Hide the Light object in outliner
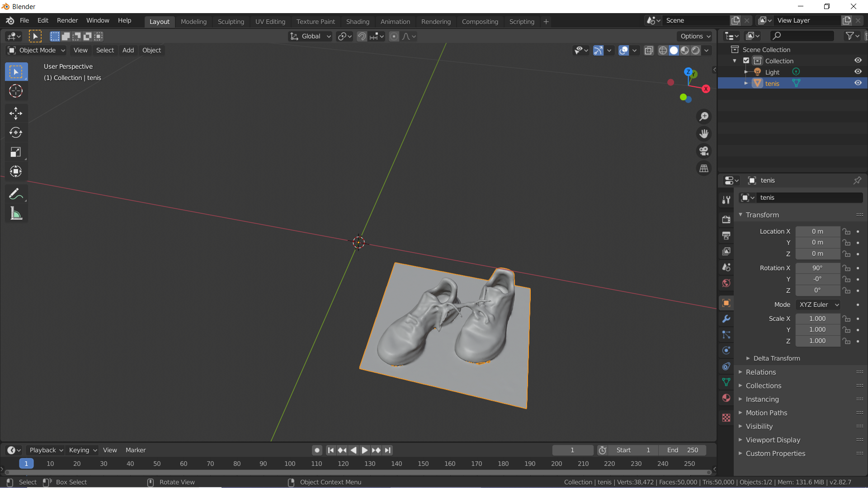The height and width of the screenshot is (488, 868). (x=858, y=72)
